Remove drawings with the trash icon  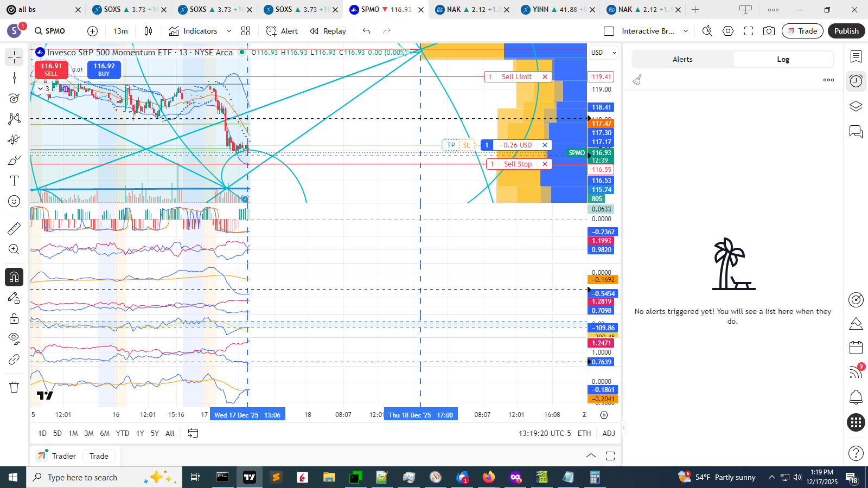14,387
